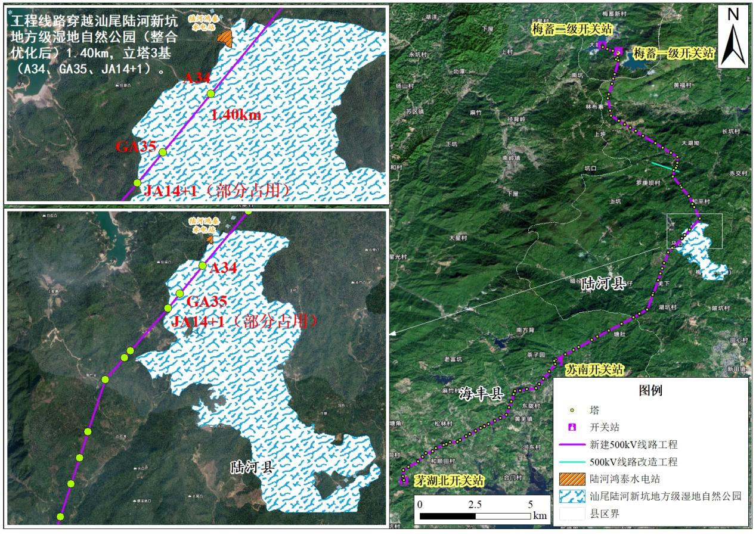The image size is (756, 535).
Task: Pick the orange hatched 陆河鸿泰水电站 legend swatch
Action: pos(572,478)
